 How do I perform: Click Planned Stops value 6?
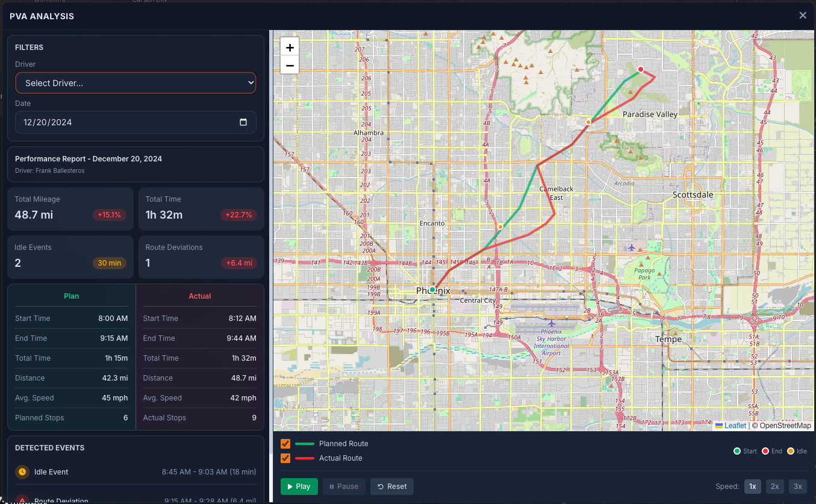[x=125, y=418]
